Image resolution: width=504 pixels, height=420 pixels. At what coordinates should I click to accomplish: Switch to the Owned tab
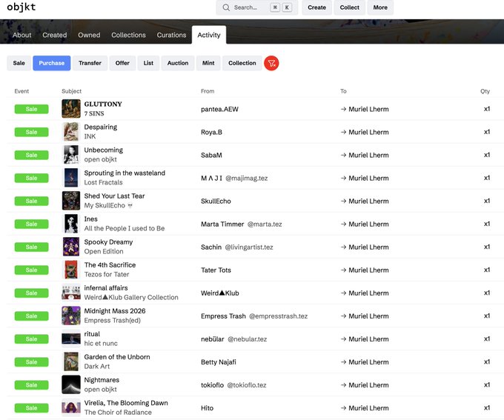(89, 35)
